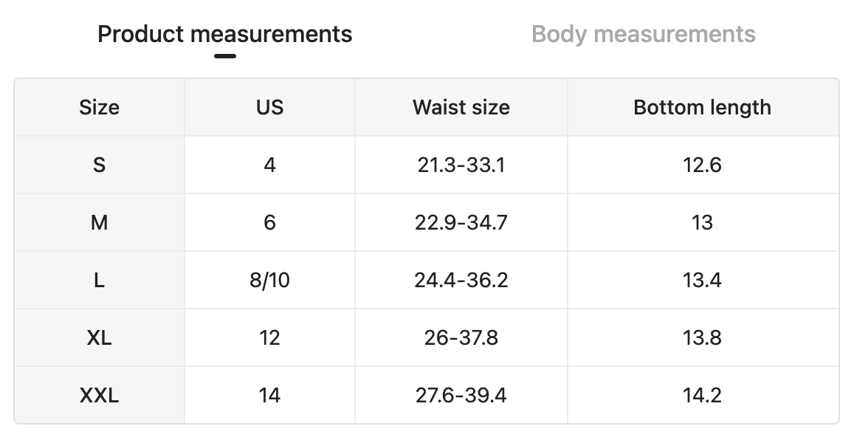Click waist size 26-37.8 cell
Viewport: 868px width, 443px height.
(461, 338)
